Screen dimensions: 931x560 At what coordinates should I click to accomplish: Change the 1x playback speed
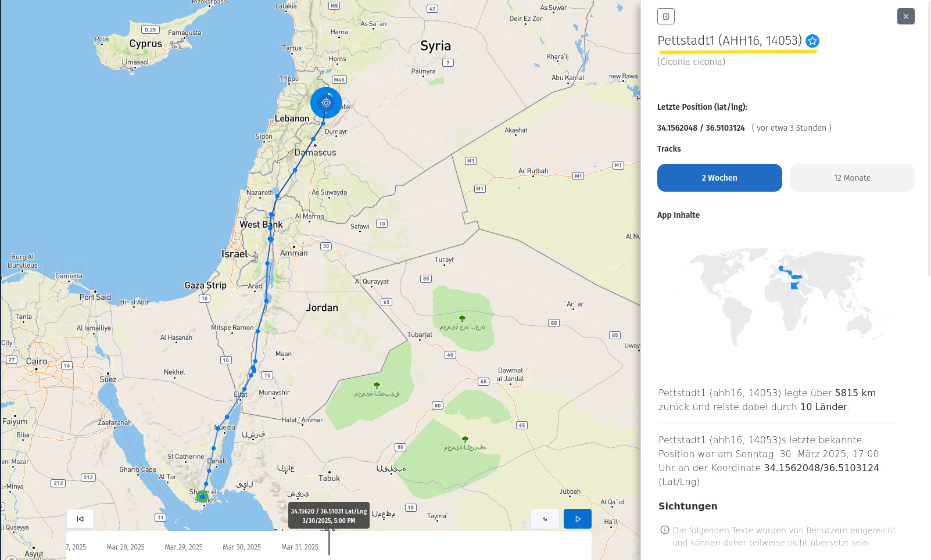[x=545, y=519]
